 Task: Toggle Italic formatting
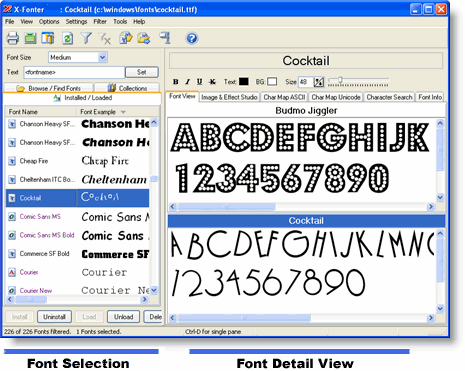click(x=188, y=82)
